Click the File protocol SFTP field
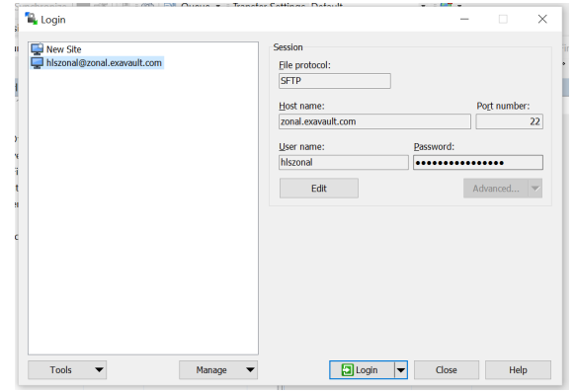576x392 pixels. pyautogui.click(x=334, y=81)
